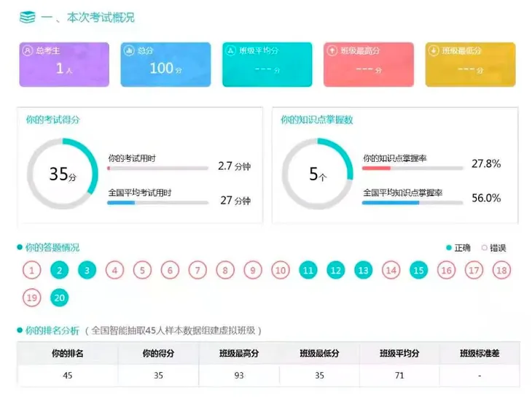The image size is (532, 399).
Task: Open the teal 班级平均分 card
Action: pos(267,64)
